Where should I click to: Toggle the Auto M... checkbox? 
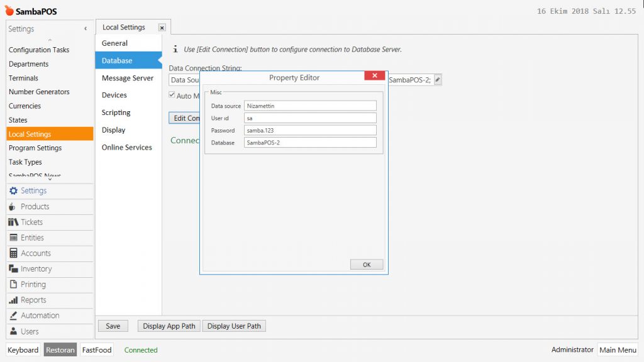[x=172, y=94]
